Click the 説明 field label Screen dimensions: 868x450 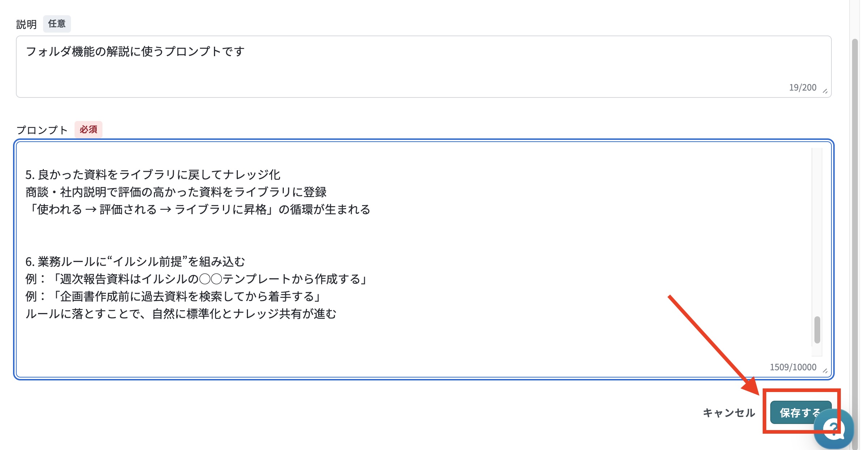coord(26,24)
